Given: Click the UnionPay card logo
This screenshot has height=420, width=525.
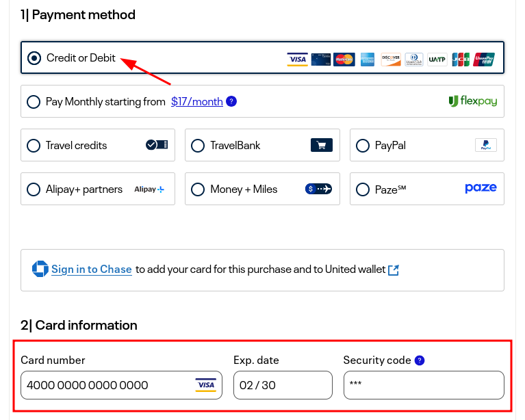Looking at the screenshot, I should pos(484,60).
